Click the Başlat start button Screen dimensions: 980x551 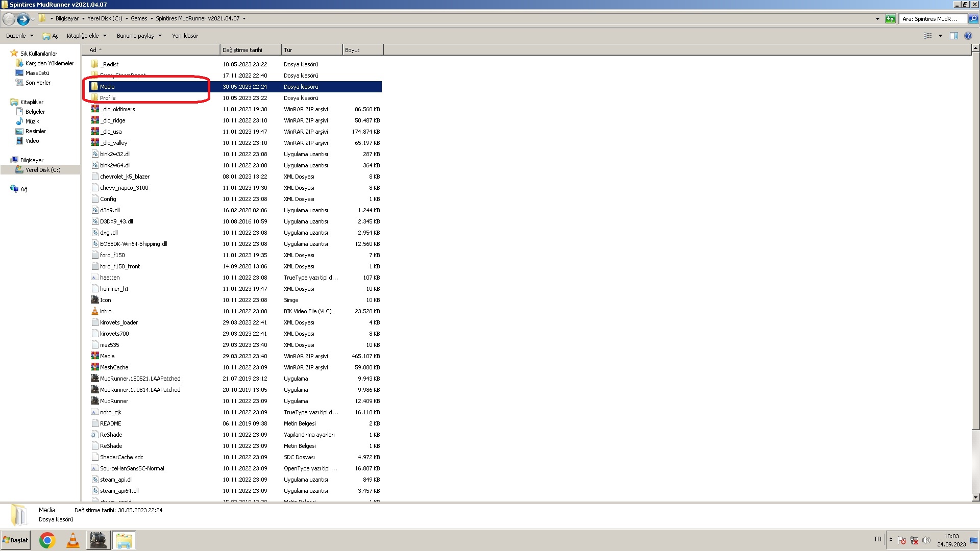click(15, 540)
